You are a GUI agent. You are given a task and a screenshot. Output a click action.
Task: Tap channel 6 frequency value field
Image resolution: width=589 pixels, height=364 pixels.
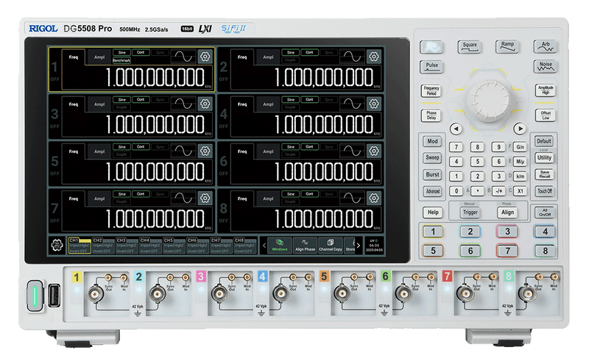tap(324, 172)
